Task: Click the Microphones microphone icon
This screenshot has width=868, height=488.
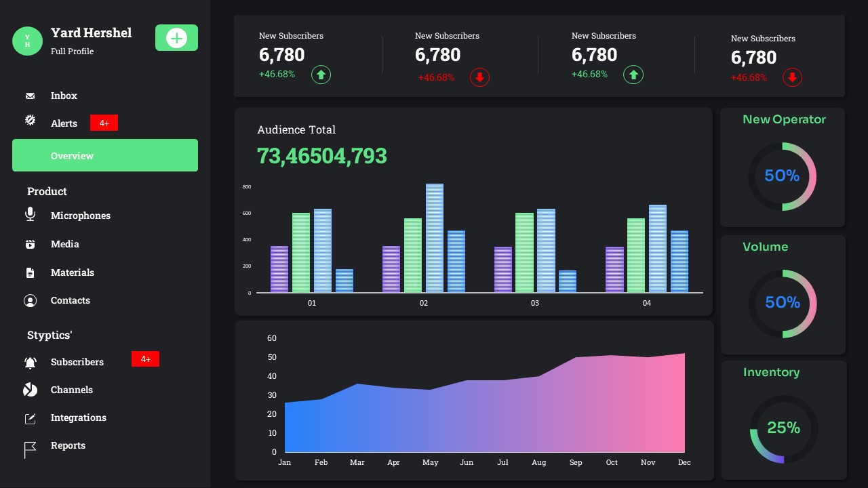Action: tap(30, 214)
